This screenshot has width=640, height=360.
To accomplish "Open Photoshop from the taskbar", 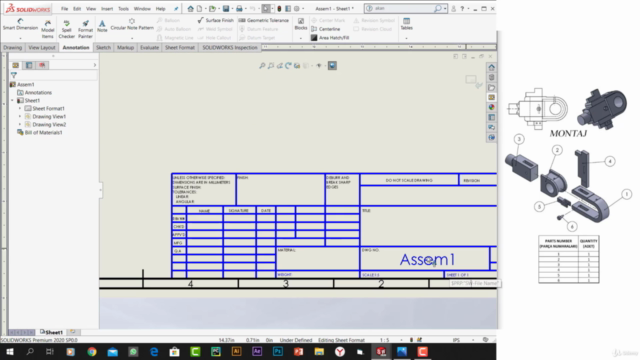I will (278, 351).
